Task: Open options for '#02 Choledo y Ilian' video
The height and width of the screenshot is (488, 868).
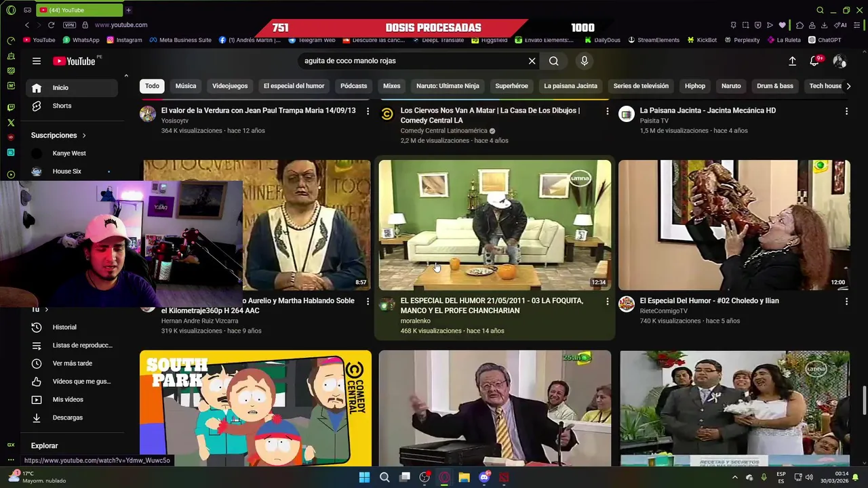Action: pos(846,302)
